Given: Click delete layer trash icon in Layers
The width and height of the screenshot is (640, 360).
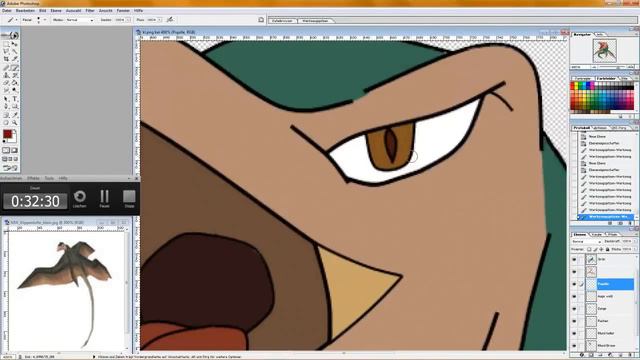Looking at the screenshot, I should (631, 355).
